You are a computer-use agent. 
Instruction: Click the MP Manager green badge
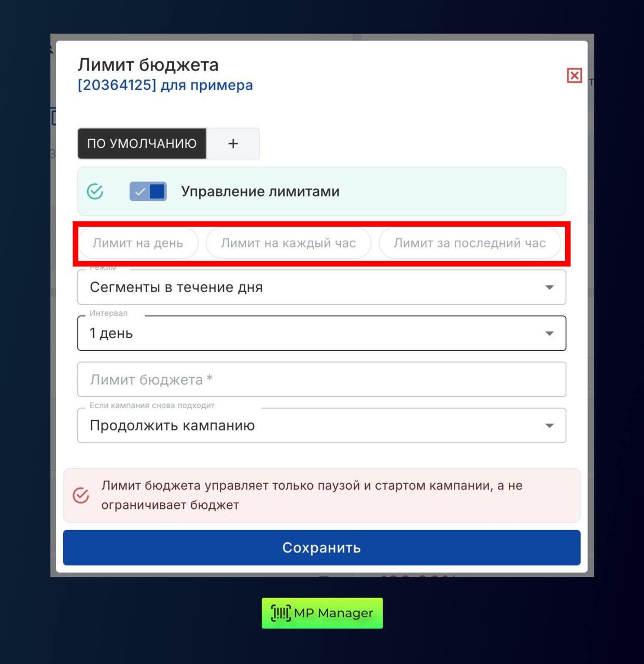pos(322,613)
